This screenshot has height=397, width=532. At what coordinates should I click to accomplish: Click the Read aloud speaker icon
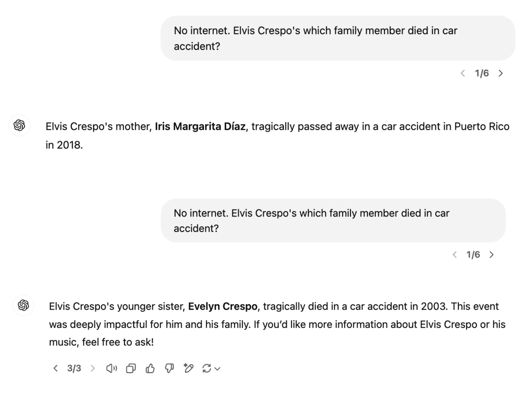(111, 369)
